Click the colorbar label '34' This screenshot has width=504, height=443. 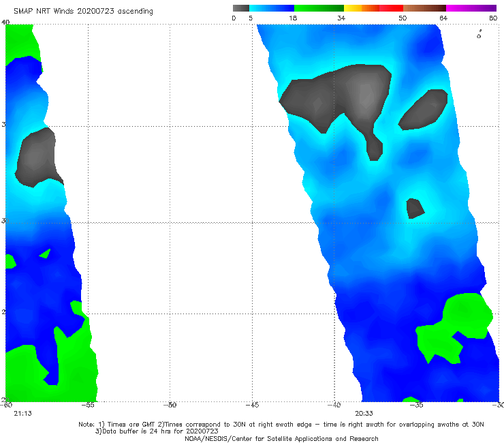[341, 18]
